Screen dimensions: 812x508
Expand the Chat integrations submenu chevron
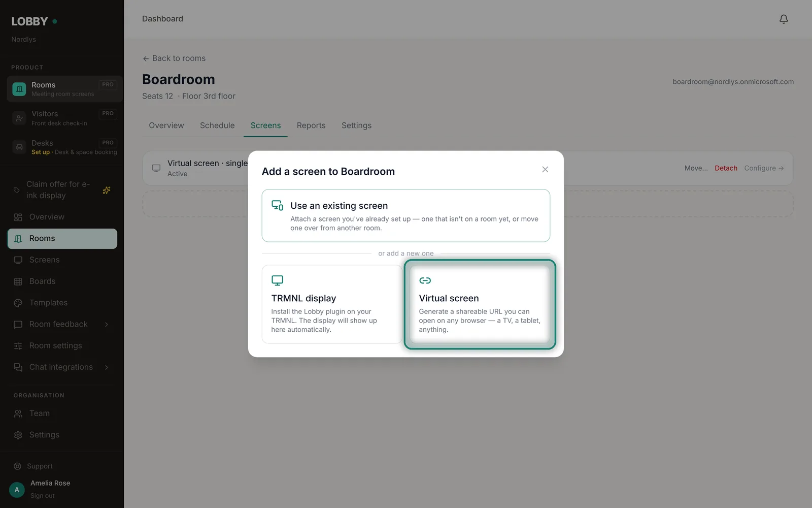[107, 367]
